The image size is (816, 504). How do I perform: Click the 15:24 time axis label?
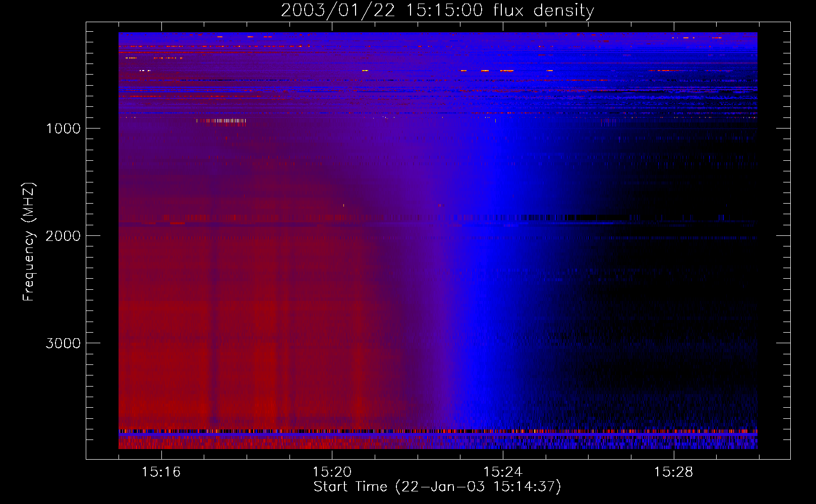tap(502, 472)
